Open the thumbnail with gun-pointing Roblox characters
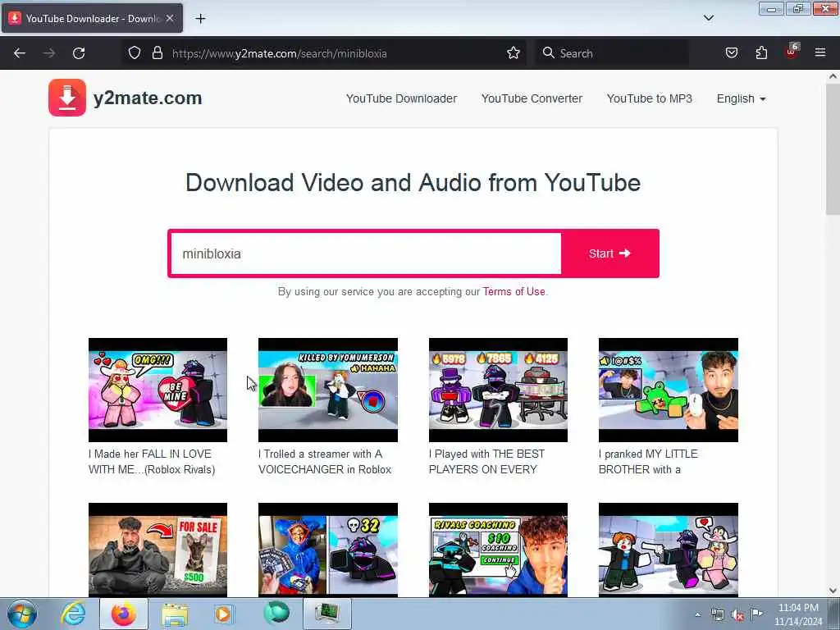Screen dimensions: 840x630 [668, 550]
